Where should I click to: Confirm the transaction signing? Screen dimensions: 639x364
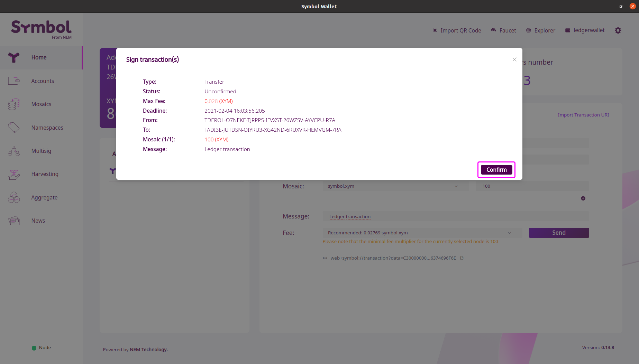point(496,170)
